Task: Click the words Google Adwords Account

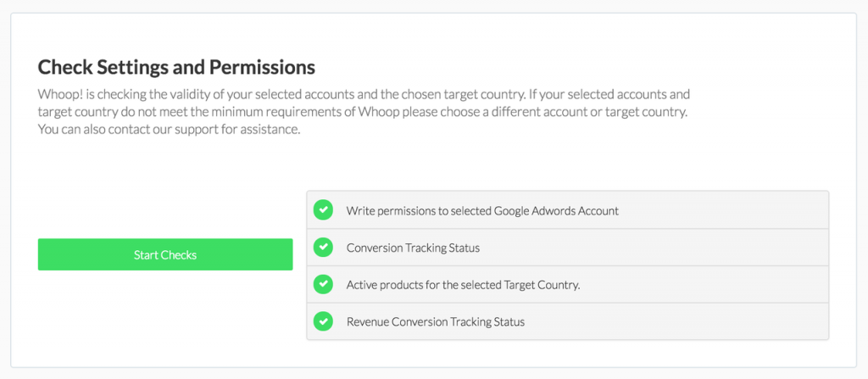Action: click(556, 211)
